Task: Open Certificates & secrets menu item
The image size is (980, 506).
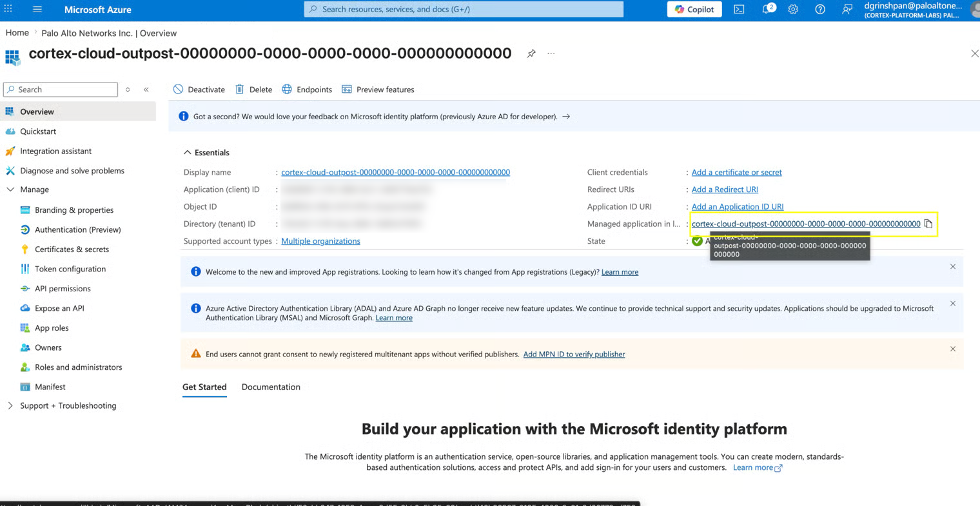Action: pos(72,249)
